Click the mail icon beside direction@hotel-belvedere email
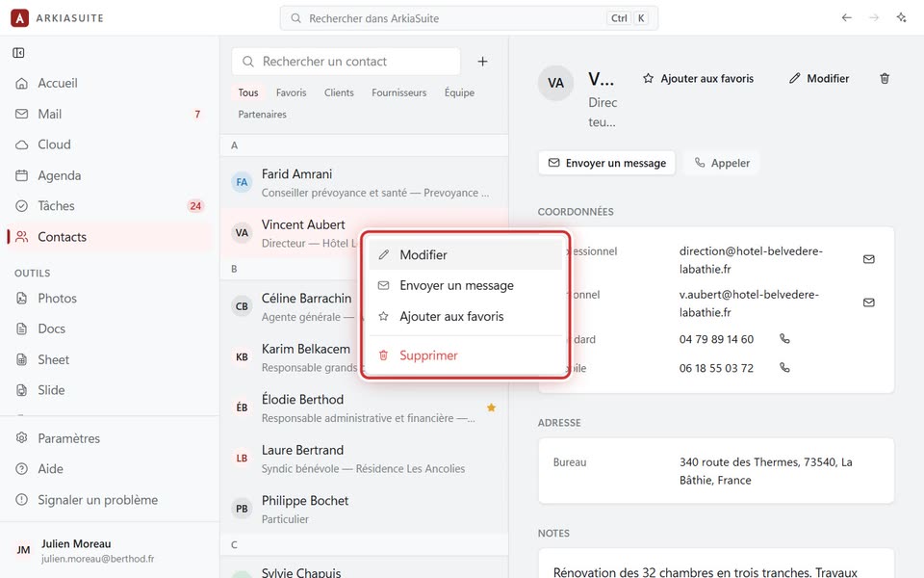The width and height of the screenshot is (924, 578). 868,259
